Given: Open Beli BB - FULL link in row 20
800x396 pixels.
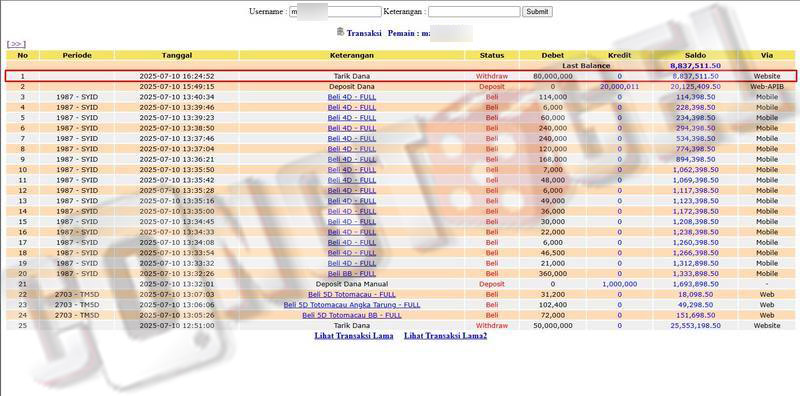Looking at the screenshot, I should point(352,274).
